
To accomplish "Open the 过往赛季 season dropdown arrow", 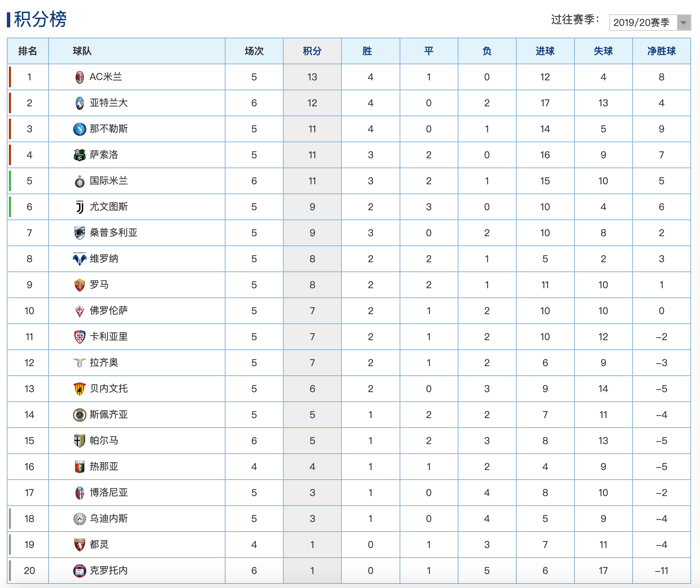I will coord(684,23).
